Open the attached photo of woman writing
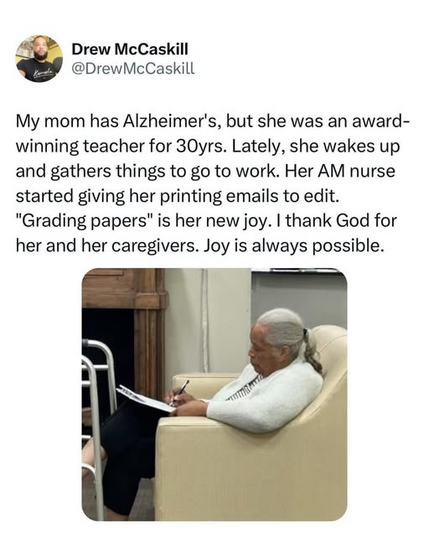Screen dimensions: 429x536 tap(214, 394)
